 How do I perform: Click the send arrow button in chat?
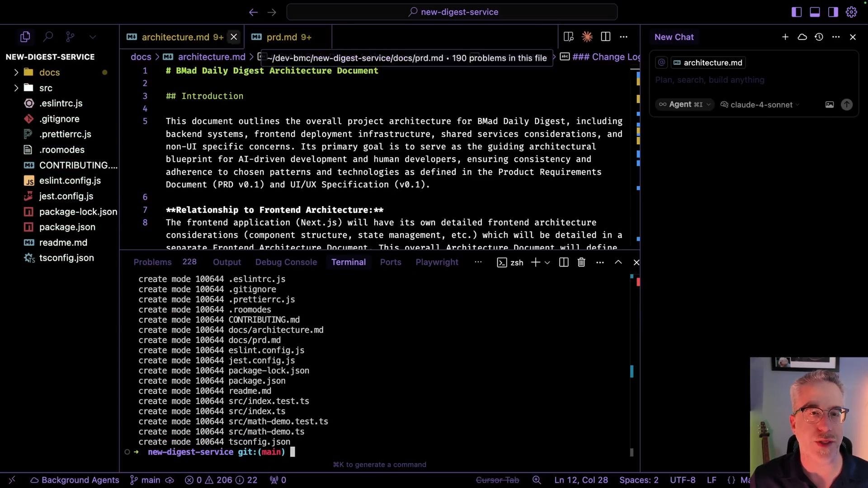(x=846, y=104)
